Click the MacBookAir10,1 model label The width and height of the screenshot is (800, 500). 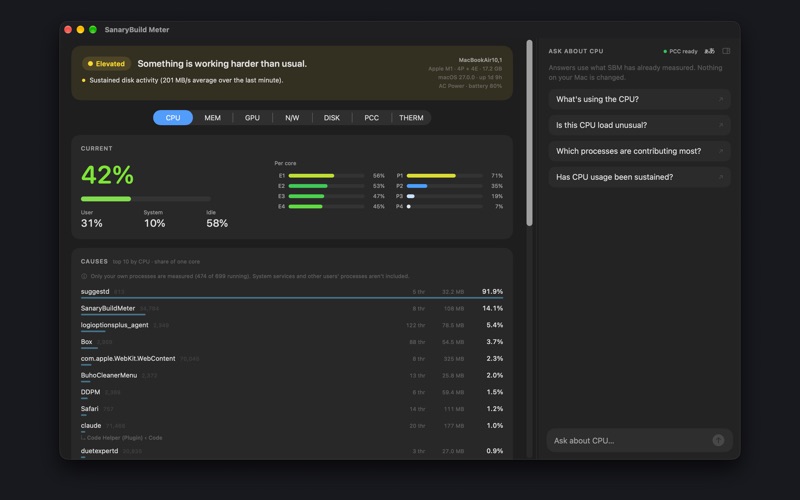pyautogui.click(x=480, y=60)
